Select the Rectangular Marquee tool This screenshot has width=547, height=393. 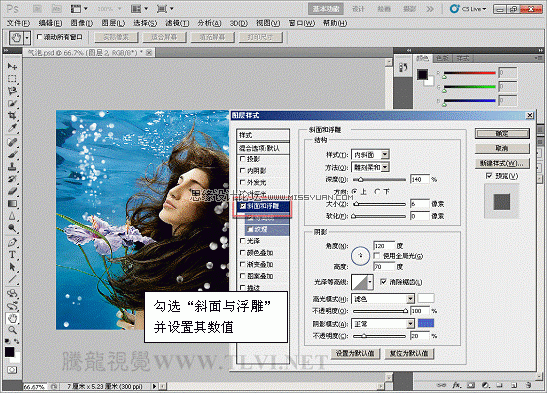coord(12,79)
